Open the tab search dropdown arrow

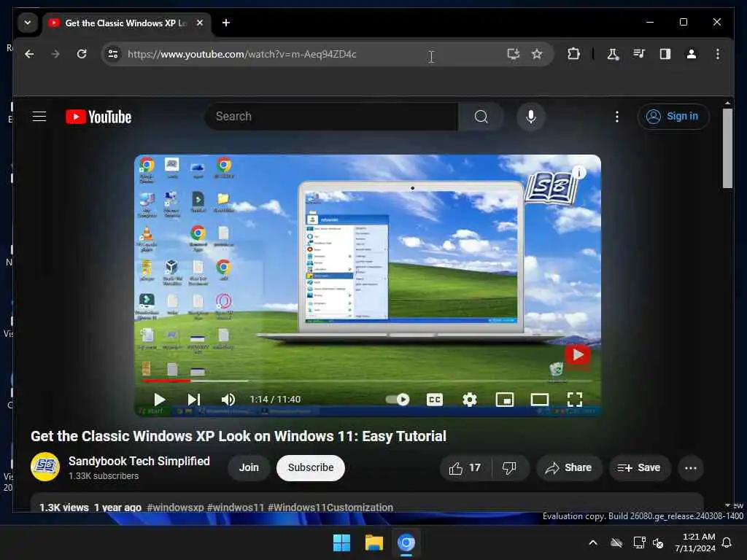point(28,23)
